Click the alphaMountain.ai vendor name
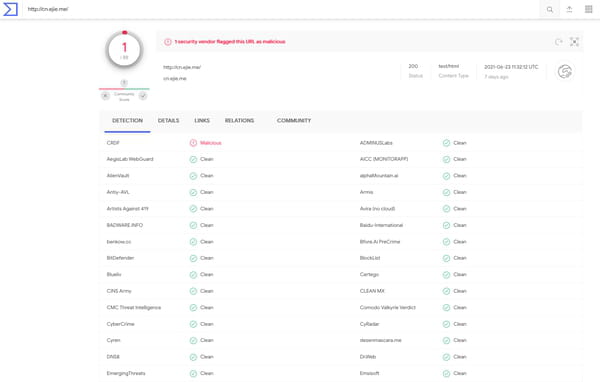 click(x=379, y=176)
